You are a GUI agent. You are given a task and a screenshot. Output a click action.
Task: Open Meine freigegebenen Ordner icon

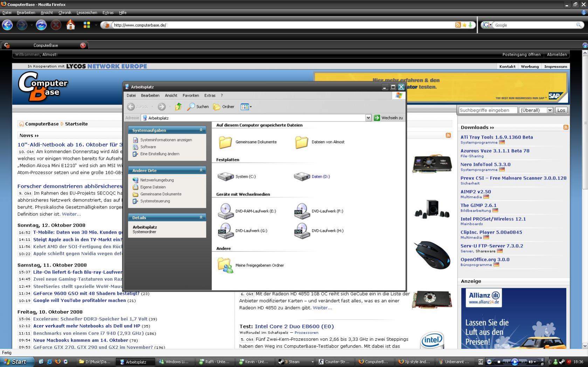coord(225,265)
